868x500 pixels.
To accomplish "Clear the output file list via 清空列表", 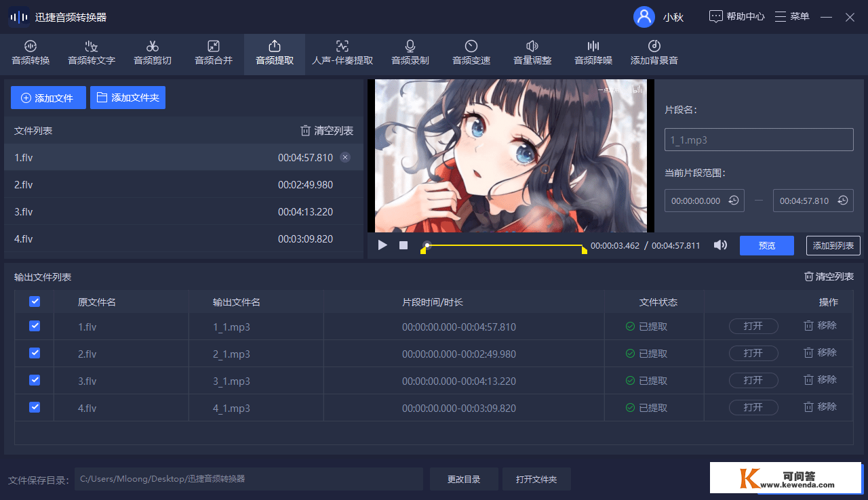I will [829, 276].
